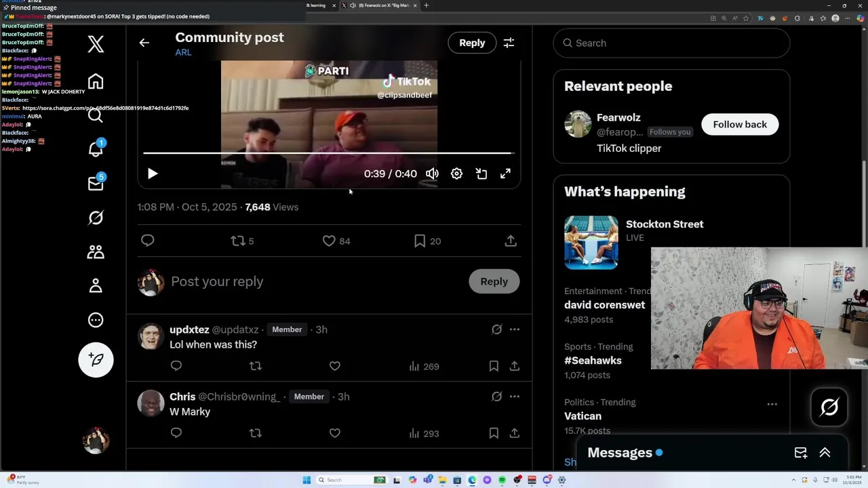Image resolution: width=868 pixels, height=488 pixels.
Task: Play the video
Action: (153, 174)
